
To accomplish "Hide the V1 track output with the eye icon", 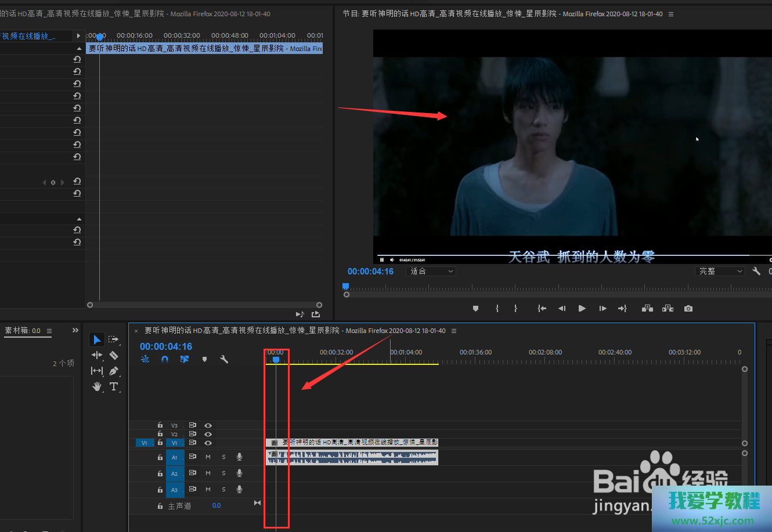I will pos(208,443).
